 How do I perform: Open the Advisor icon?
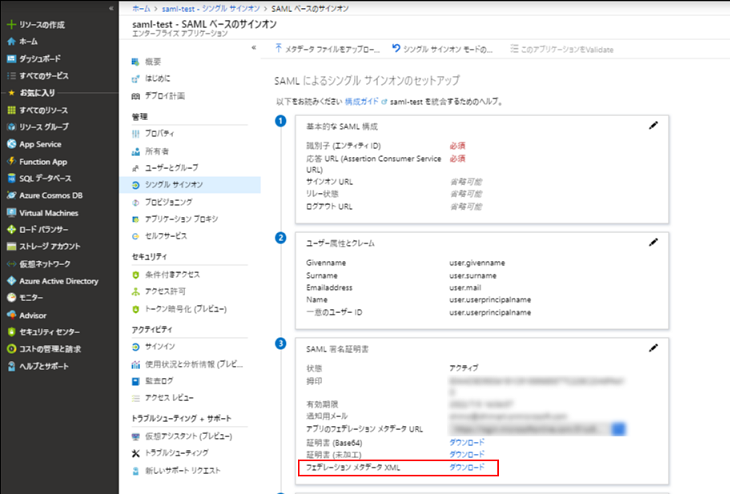click(x=11, y=315)
